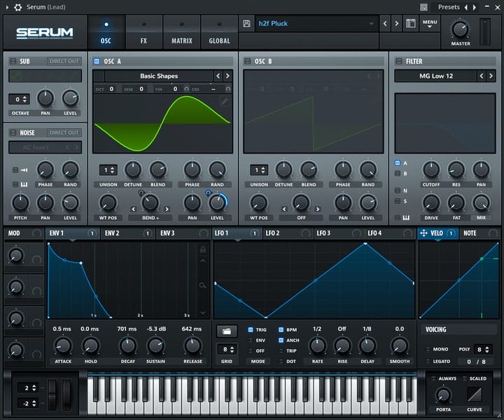Click the lock icon in envelope display
This screenshot has width=504, height=420.
203,250
